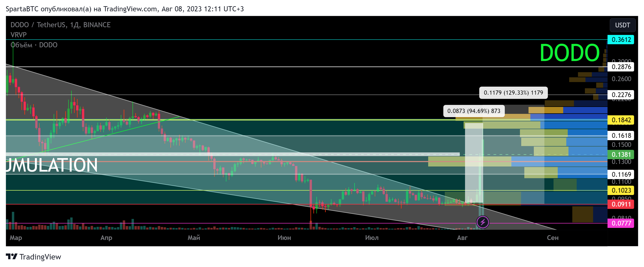The image size is (644, 267).
Task: Click the red 0.0911 price label
Action: point(621,204)
